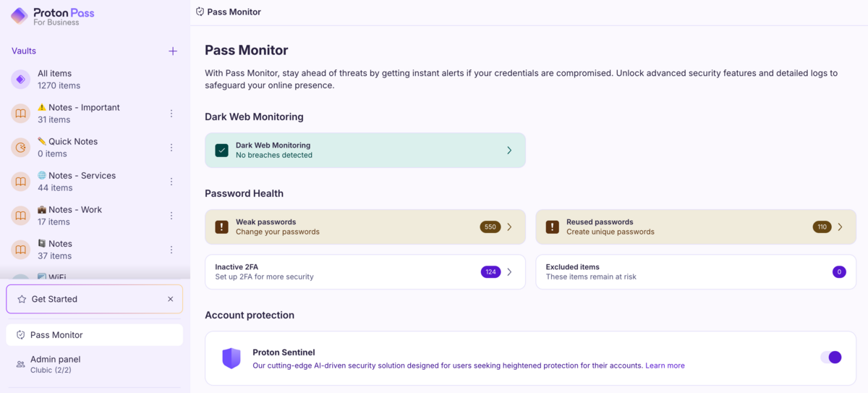Click the Vaults section heading
The image size is (868, 393).
point(24,51)
